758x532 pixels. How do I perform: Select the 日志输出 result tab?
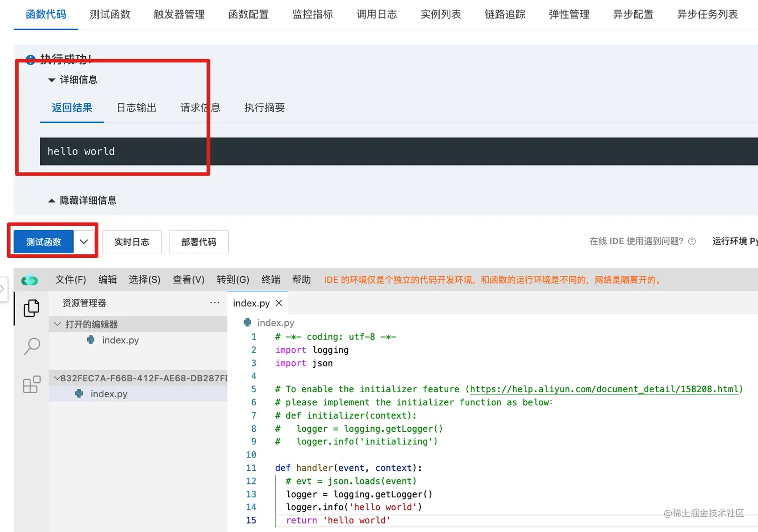[136, 107]
